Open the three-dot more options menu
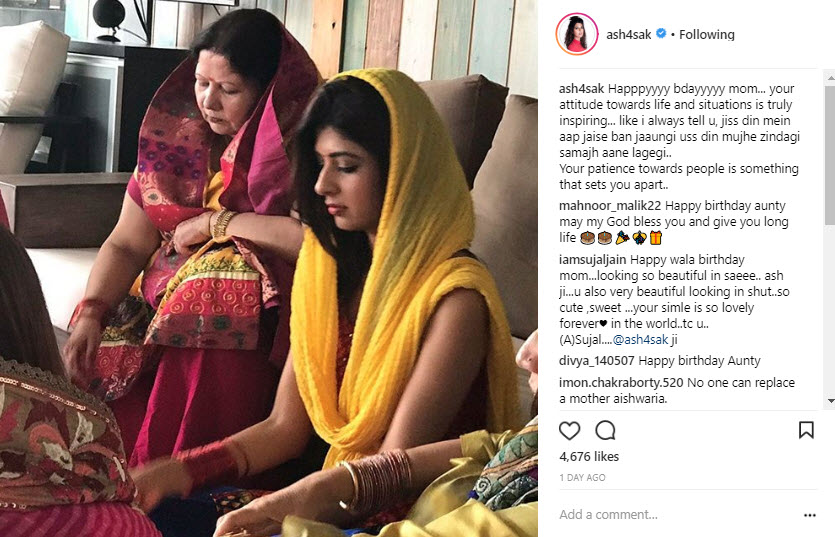The image size is (835, 537). (809, 515)
